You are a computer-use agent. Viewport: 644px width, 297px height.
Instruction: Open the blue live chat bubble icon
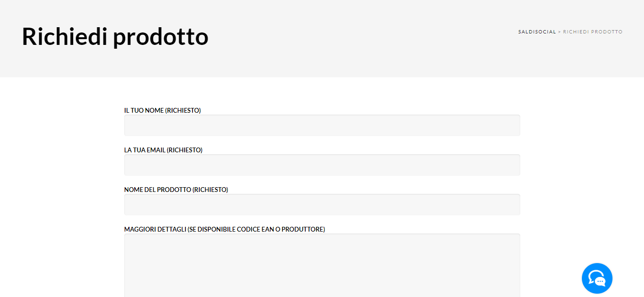tap(597, 278)
